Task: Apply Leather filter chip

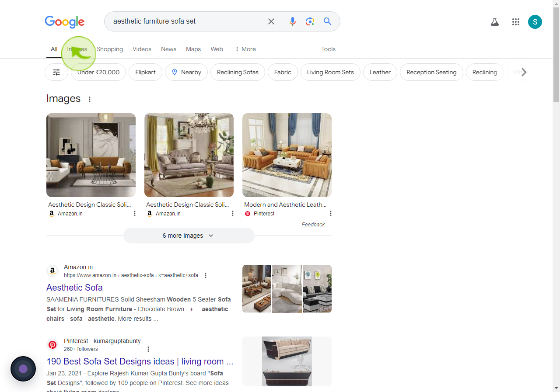Action: click(x=380, y=72)
